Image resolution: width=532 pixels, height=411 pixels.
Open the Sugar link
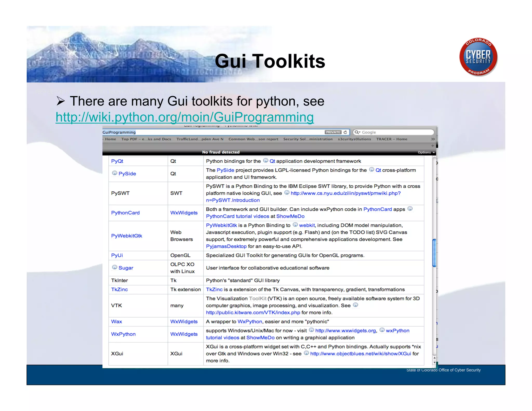click(x=126, y=268)
